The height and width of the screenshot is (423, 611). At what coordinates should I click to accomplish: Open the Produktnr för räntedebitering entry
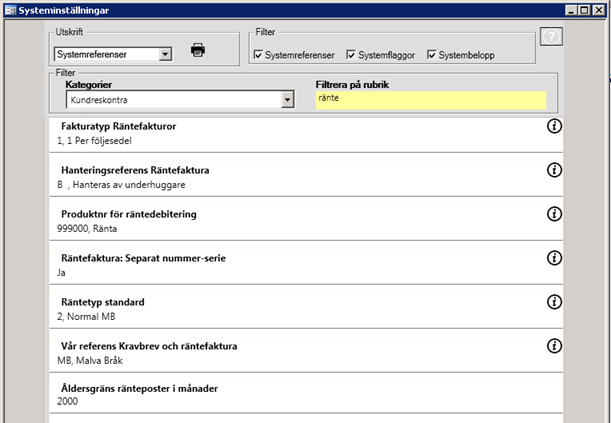[x=300, y=220]
